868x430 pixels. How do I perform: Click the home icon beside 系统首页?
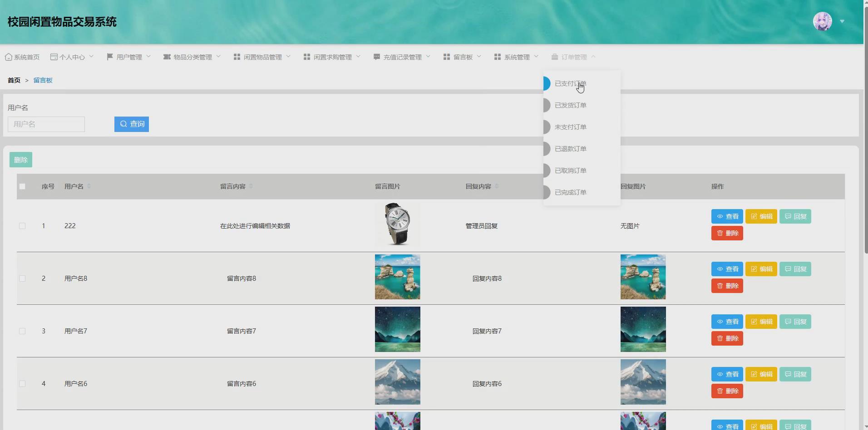coord(9,57)
